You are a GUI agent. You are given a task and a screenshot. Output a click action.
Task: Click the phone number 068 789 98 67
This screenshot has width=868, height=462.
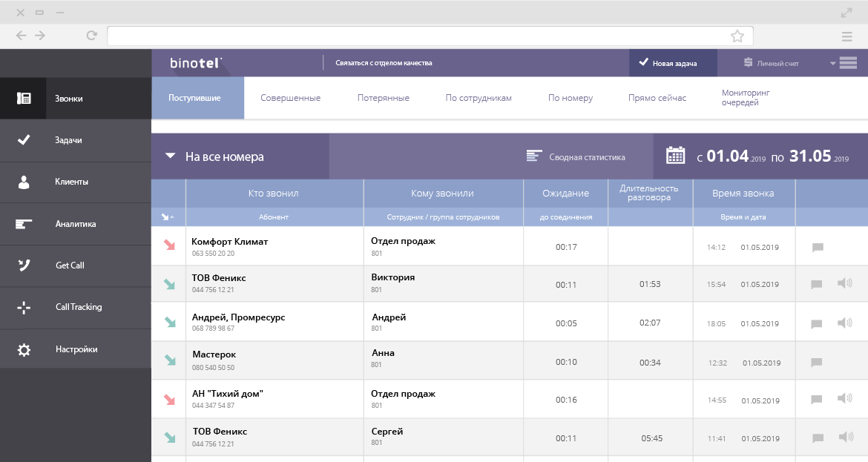(x=213, y=329)
